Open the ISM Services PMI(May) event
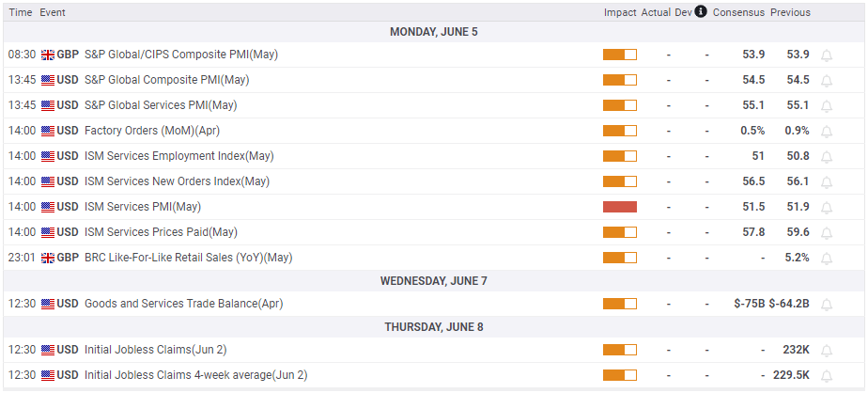Screen dimensions: 868x393 pos(143,207)
